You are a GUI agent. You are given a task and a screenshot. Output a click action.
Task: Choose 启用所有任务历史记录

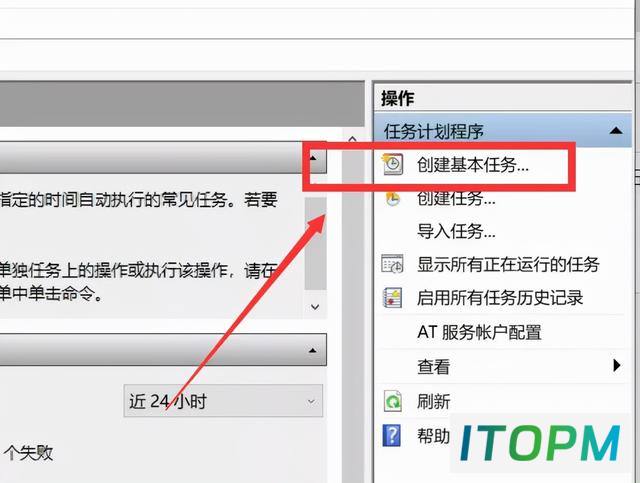[x=500, y=298]
